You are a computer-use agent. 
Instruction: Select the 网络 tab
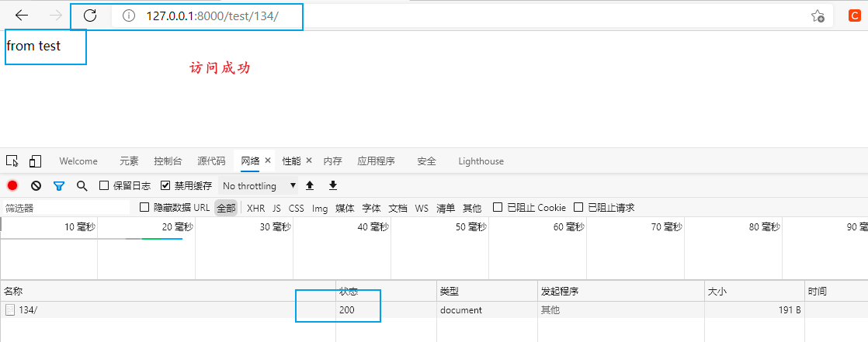click(250, 161)
